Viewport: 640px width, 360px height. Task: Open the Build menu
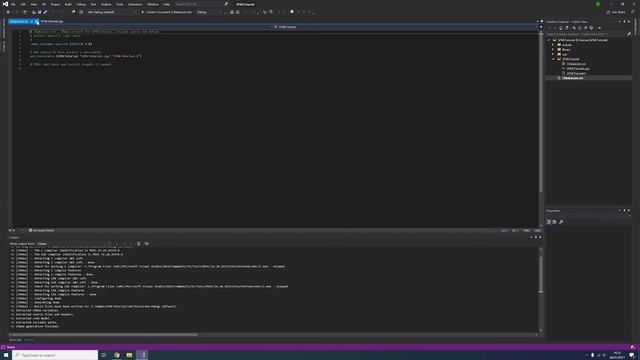click(x=68, y=4)
